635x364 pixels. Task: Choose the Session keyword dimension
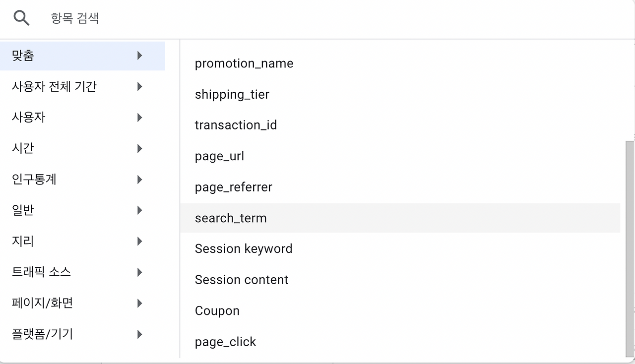[244, 249]
